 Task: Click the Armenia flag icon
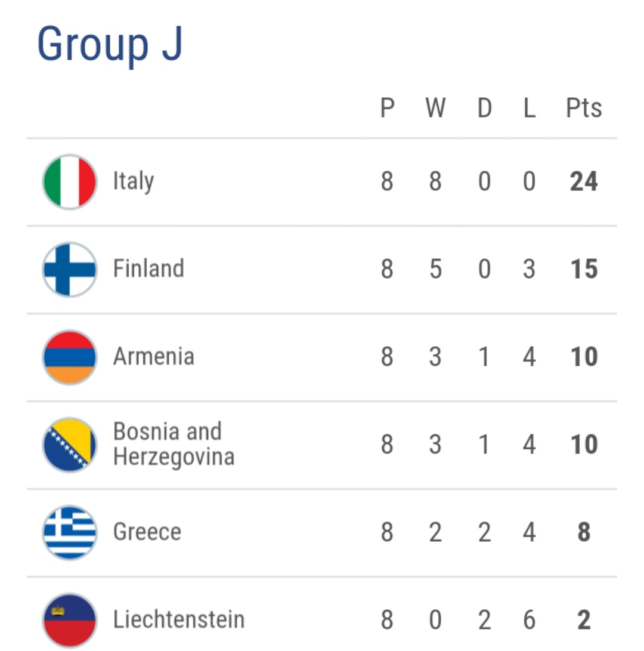point(70,357)
